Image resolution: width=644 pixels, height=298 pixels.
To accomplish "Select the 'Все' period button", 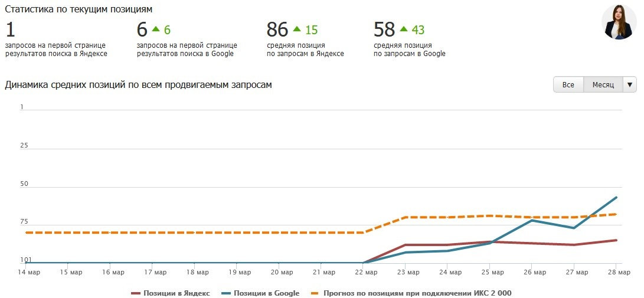I will pyautogui.click(x=568, y=85).
